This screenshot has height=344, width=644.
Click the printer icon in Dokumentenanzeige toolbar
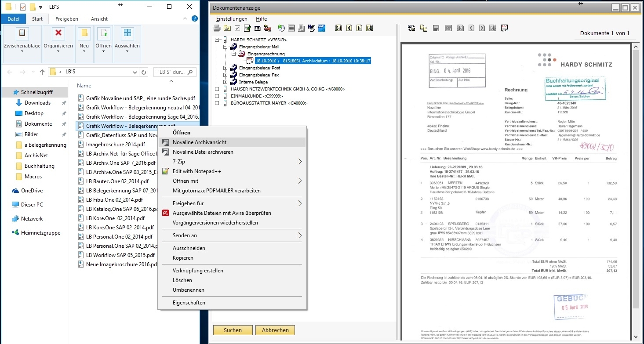[217, 29]
